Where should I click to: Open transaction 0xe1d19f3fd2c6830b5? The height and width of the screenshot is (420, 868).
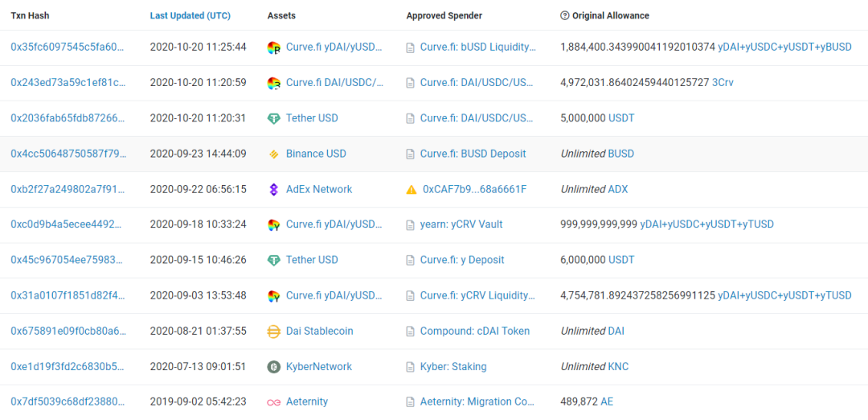[x=68, y=366]
